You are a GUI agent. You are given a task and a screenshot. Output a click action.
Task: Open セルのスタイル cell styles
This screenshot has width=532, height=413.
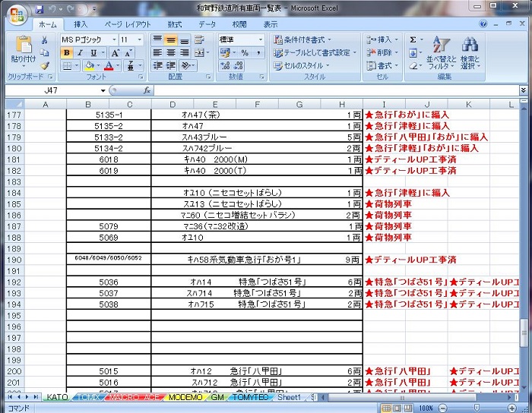(301, 66)
